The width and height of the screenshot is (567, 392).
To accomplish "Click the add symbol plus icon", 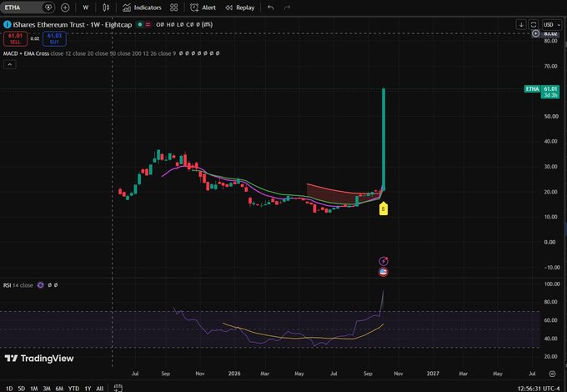I will click(65, 8).
